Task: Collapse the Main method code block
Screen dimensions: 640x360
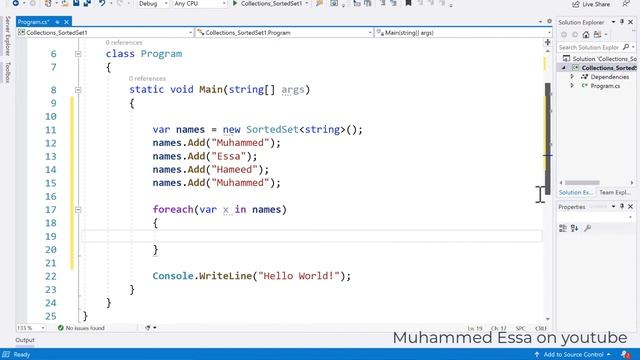Action: [x=78, y=90]
